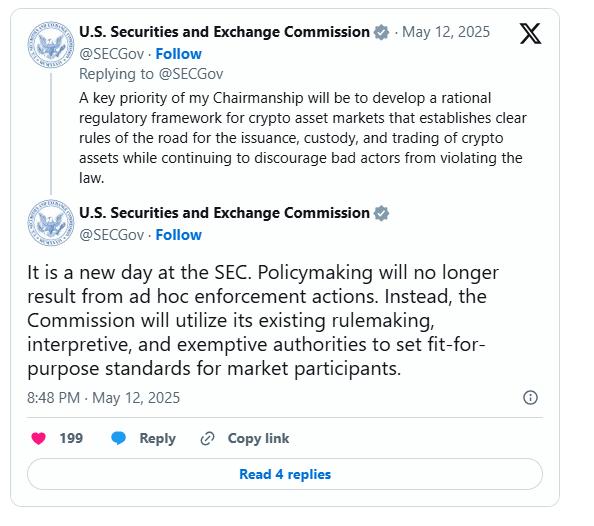The height and width of the screenshot is (526, 594).
Task: Open the 8:48 PM timestamp link
Action: point(103,398)
